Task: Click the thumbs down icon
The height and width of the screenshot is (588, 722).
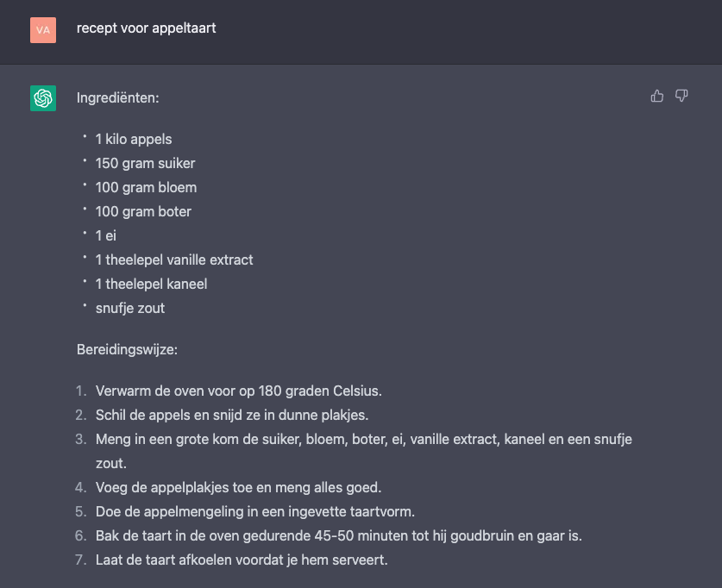Action: coord(681,96)
